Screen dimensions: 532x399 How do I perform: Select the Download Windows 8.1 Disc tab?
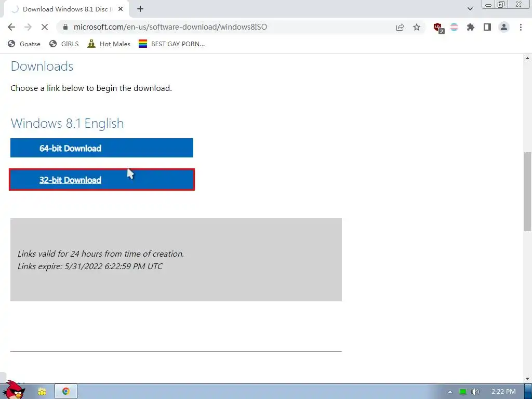pyautogui.click(x=66, y=9)
